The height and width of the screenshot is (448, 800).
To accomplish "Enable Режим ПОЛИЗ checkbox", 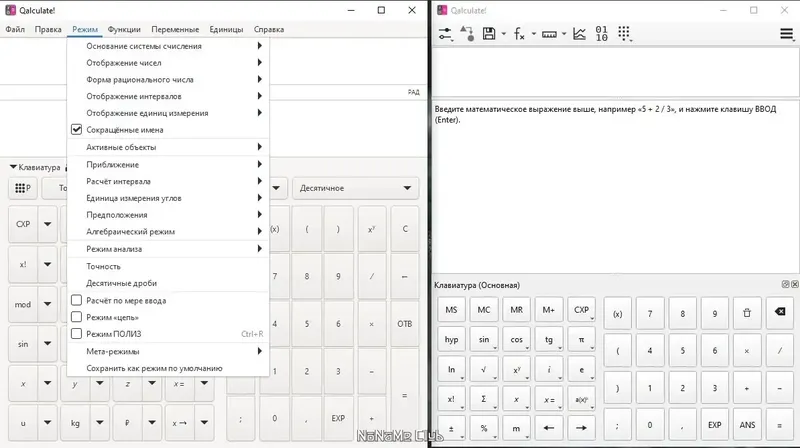I will pos(77,334).
